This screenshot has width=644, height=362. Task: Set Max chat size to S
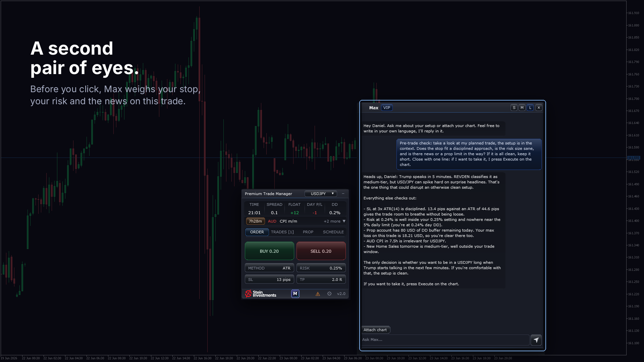[x=514, y=108]
